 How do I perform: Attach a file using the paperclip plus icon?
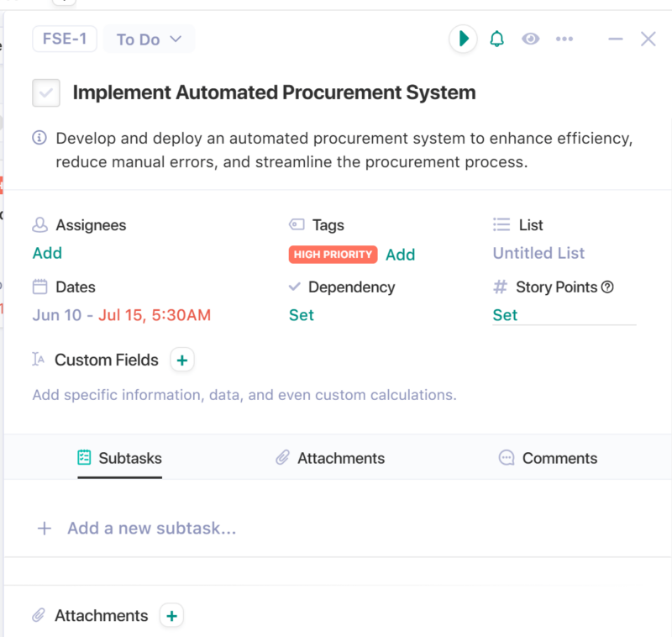pos(171,615)
